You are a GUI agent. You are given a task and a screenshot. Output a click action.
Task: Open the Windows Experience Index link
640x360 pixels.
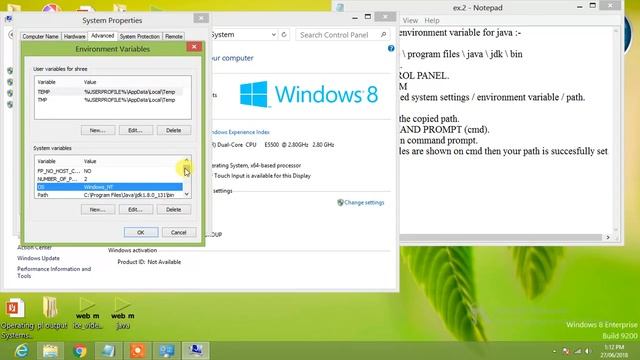tap(240, 132)
